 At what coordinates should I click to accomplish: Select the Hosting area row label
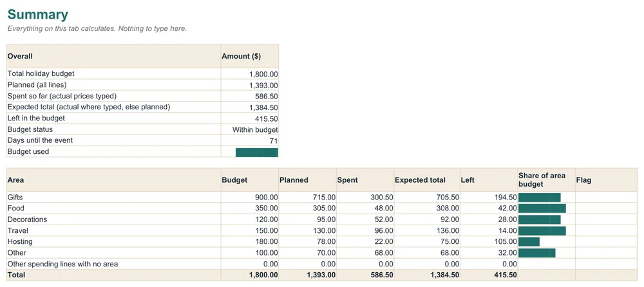click(x=20, y=241)
